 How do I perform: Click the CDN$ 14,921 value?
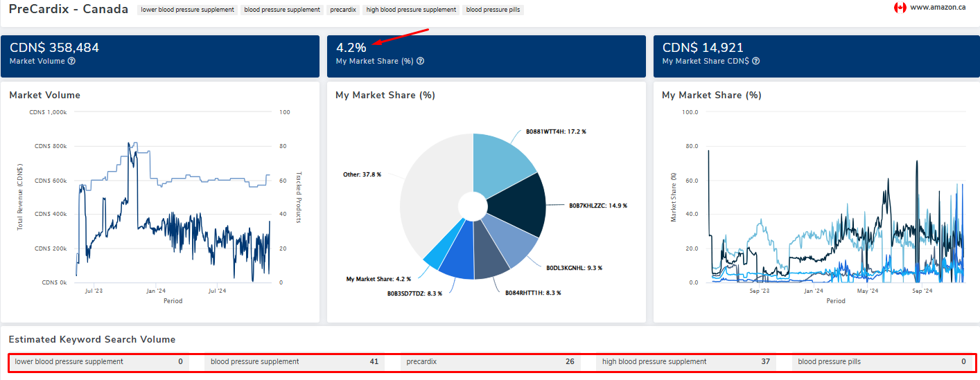(703, 48)
